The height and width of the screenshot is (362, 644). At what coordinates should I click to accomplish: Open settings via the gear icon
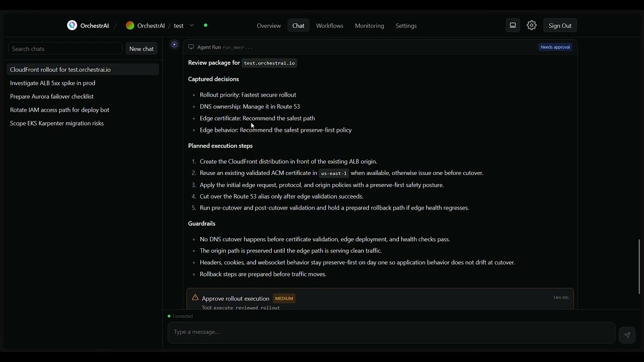(x=531, y=25)
